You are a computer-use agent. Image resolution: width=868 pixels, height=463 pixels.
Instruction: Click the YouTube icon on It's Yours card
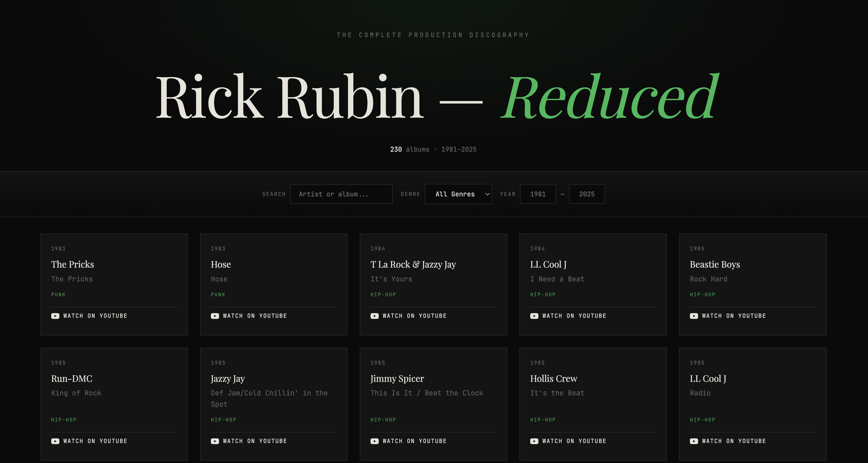tap(375, 316)
